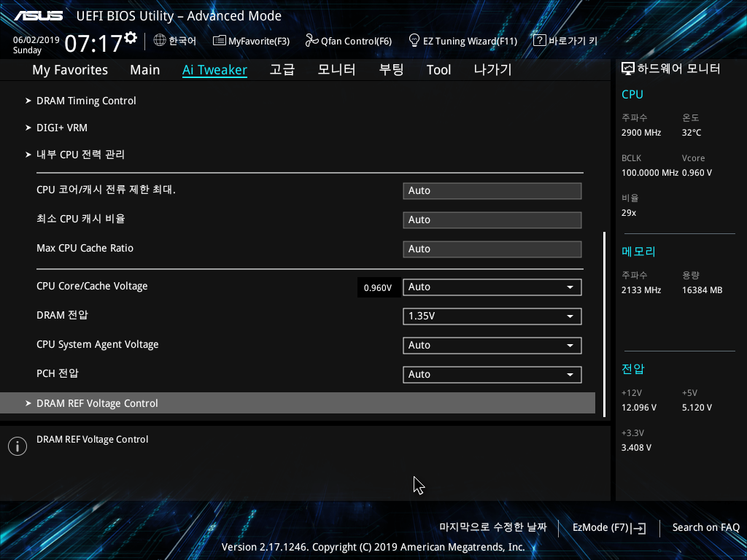Click the BCLK 100.0000 MHz value

[650, 173]
